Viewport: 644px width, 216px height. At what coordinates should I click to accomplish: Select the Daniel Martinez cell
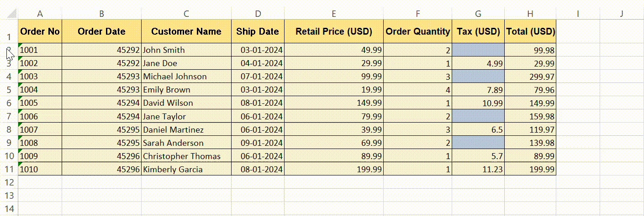[186, 129]
